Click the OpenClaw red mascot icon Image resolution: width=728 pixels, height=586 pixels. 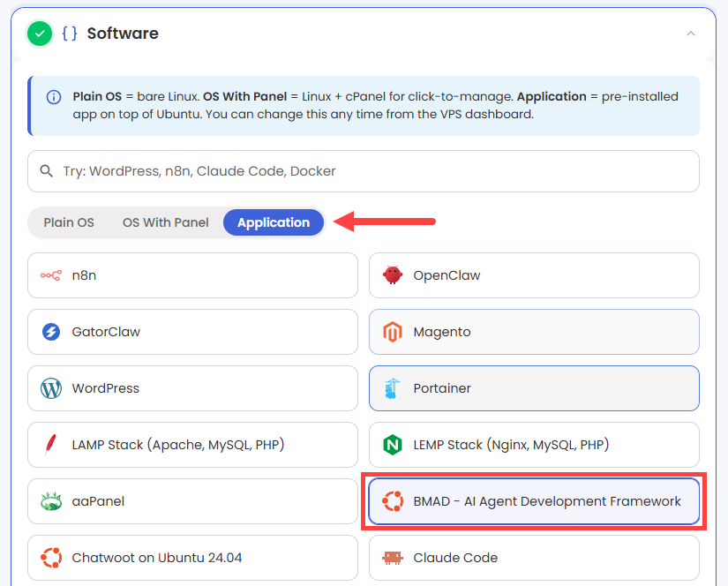pyautogui.click(x=393, y=274)
